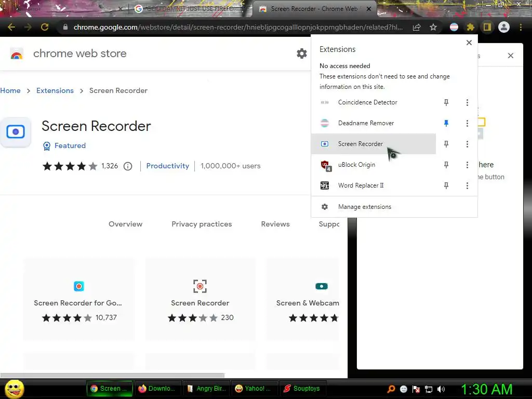532x399 pixels.
Task: Select Coincidence Detector in extensions list
Action: click(374, 102)
